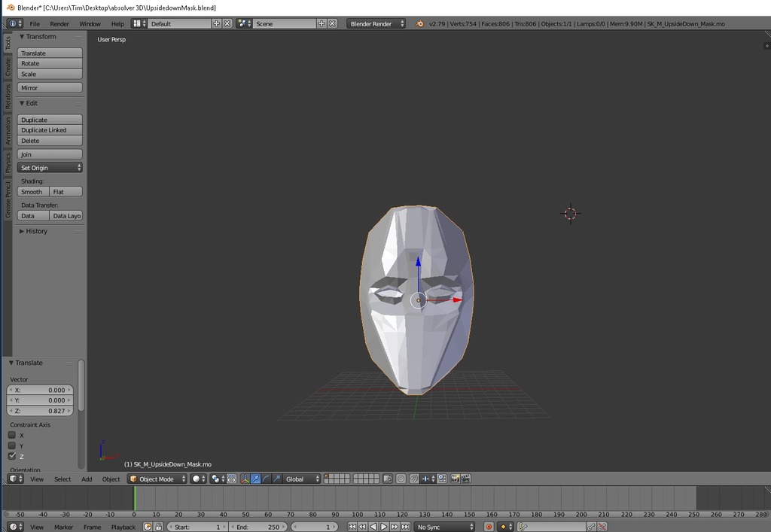
Task: Click the scene browse icon
Action: coord(245,23)
